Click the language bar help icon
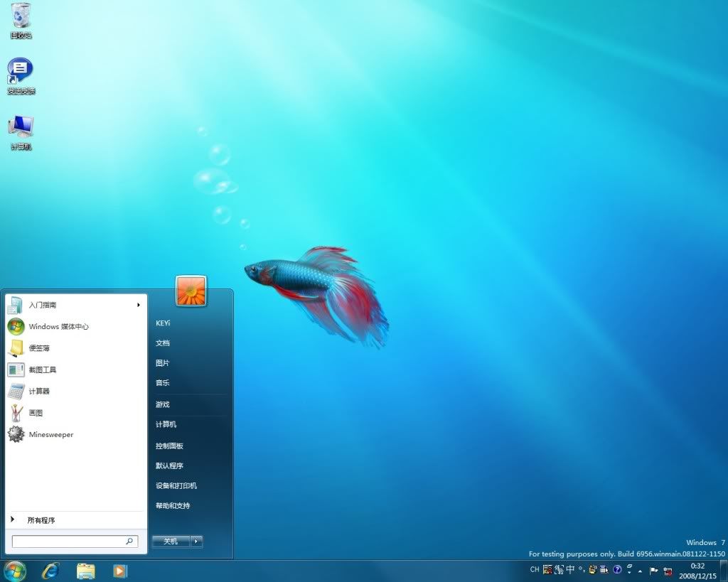728x582 pixels. (x=617, y=569)
